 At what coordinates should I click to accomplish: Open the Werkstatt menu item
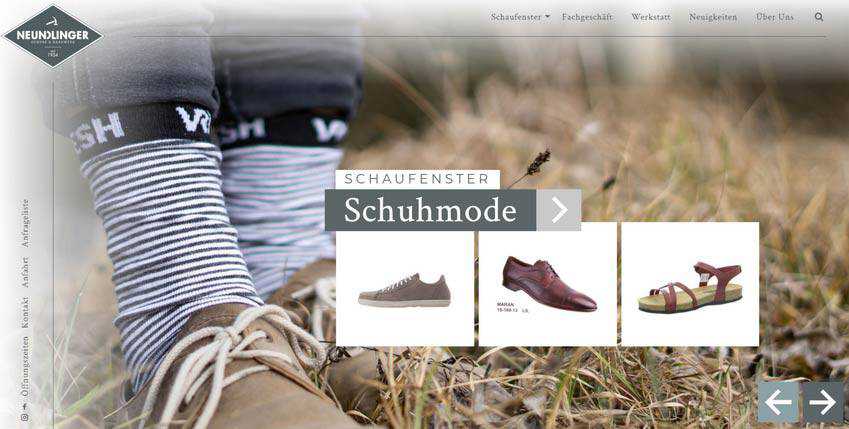pos(651,17)
